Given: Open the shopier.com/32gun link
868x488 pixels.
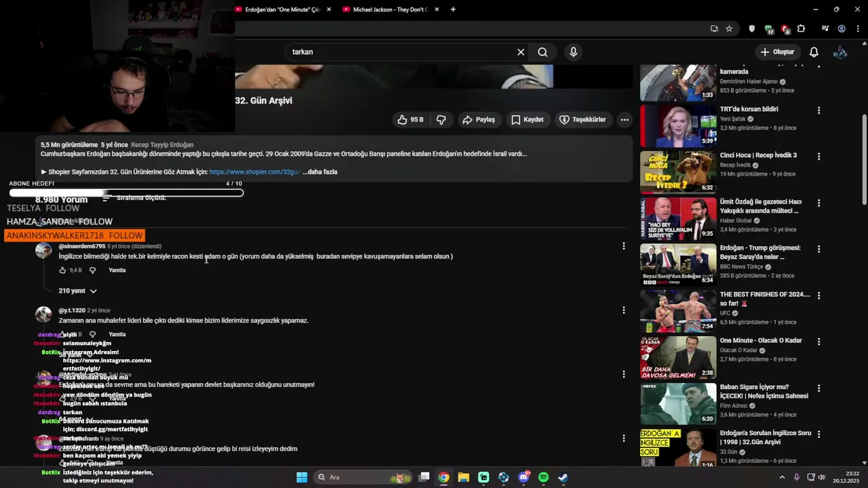Looking at the screenshot, I should click(x=254, y=172).
